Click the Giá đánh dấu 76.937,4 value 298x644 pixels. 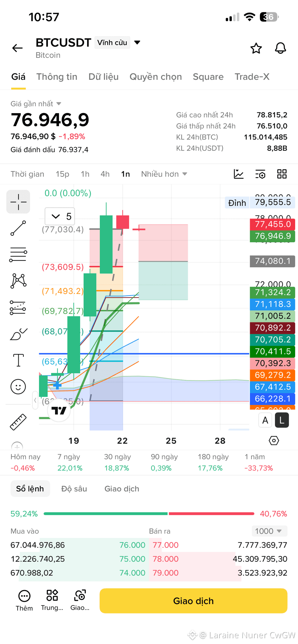pos(73,150)
